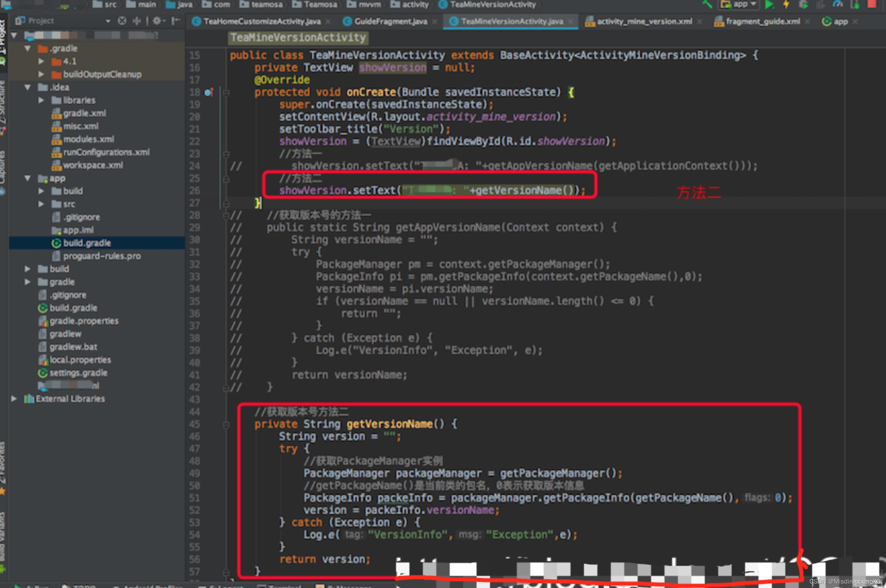Click the Apply Changes lightning icon

(x=786, y=4)
